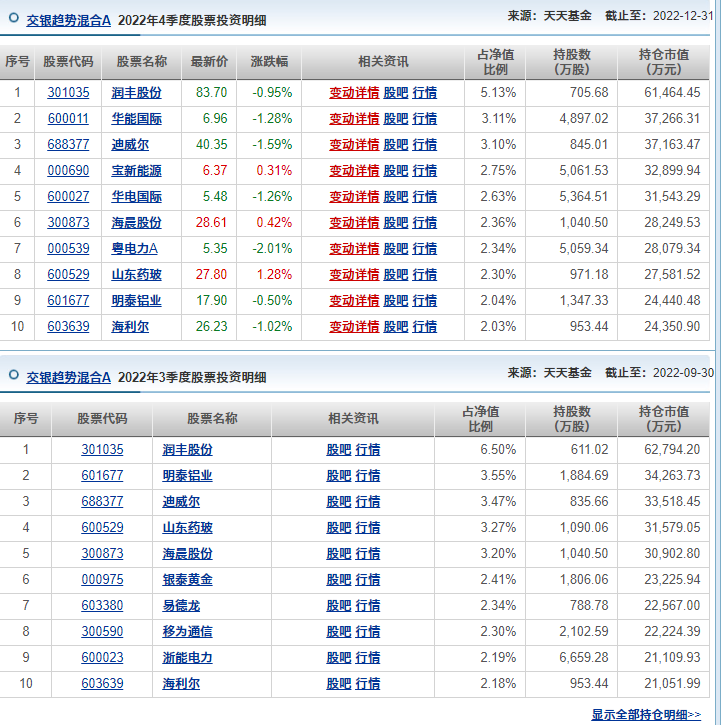Open 行情 for 明泰铝业 in Q3 table
Screen dimensions: 721x725
click(x=368, y=475)
